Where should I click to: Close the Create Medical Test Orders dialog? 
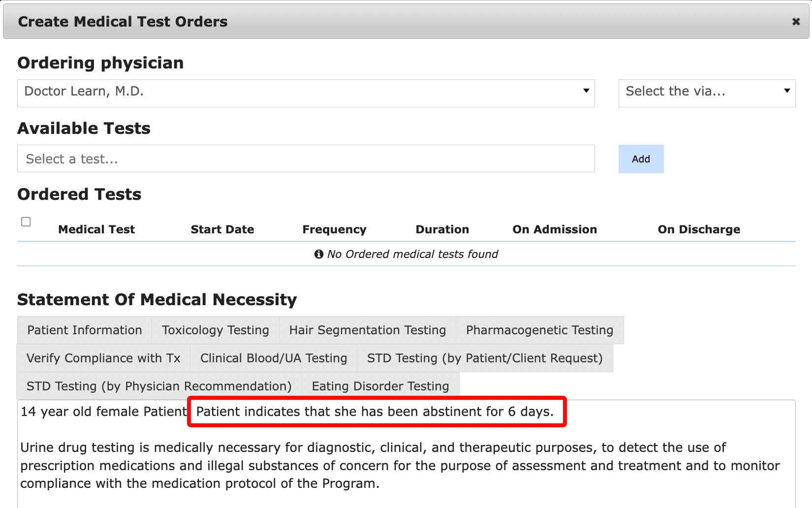tap(795, 22)
